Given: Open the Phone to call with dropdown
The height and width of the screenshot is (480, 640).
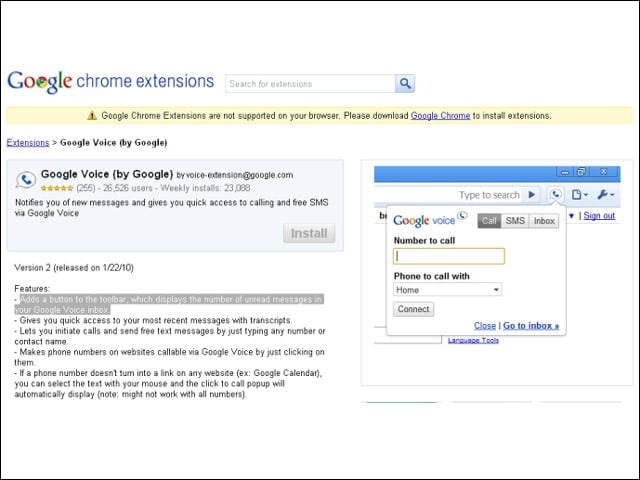Looking at the screenshot, I should [x=447, y=290].
